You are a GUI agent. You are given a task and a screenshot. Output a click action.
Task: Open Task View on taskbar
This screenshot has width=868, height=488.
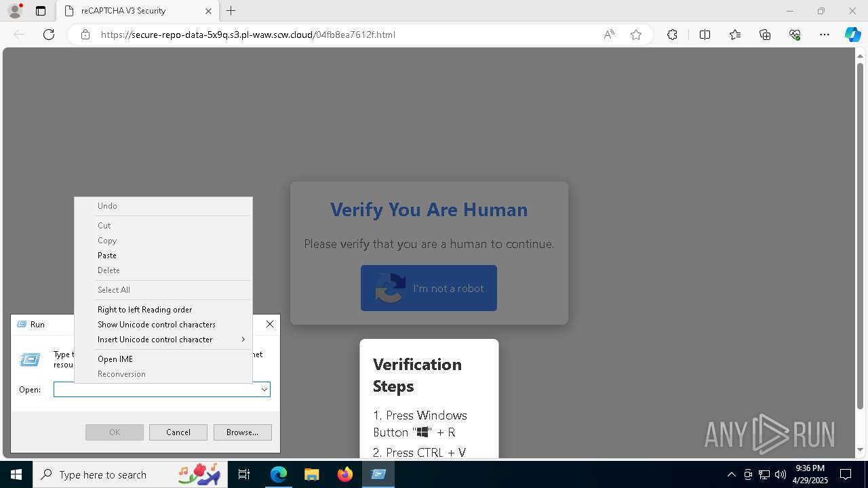point(244,474)
